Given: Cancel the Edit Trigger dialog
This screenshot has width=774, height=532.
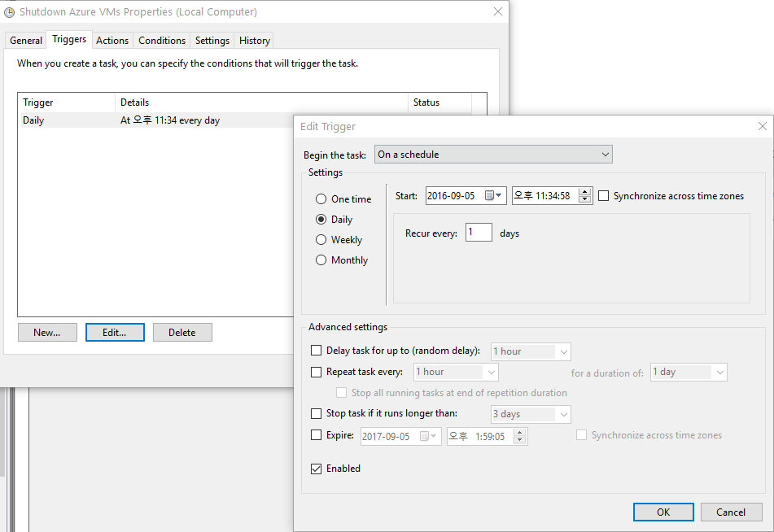Looking at the screenshot, I should pyautogui.click(x=731, y=512).
